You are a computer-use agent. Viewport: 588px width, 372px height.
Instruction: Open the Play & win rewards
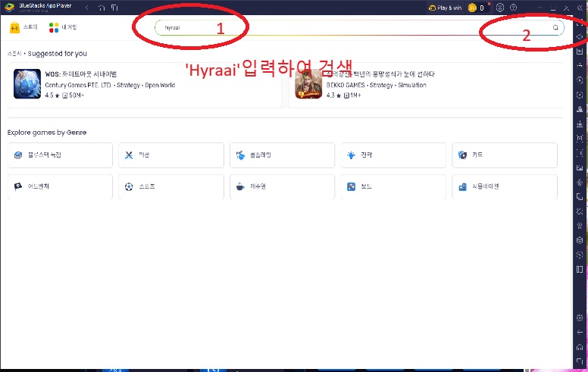point(445,8)
